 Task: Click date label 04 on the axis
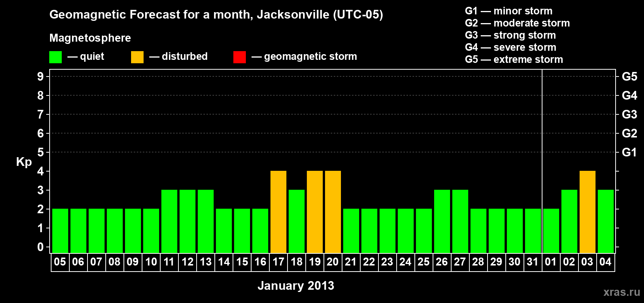point(605,262)
